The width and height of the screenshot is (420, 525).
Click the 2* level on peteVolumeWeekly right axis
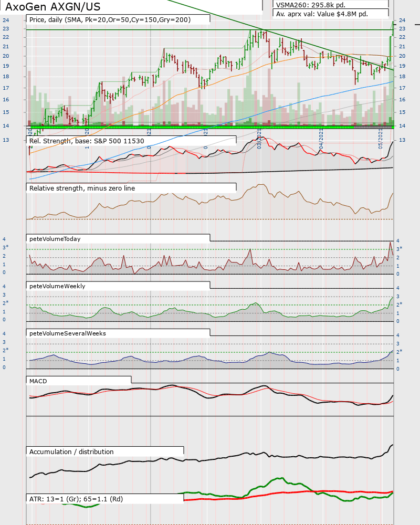point(399,304)
